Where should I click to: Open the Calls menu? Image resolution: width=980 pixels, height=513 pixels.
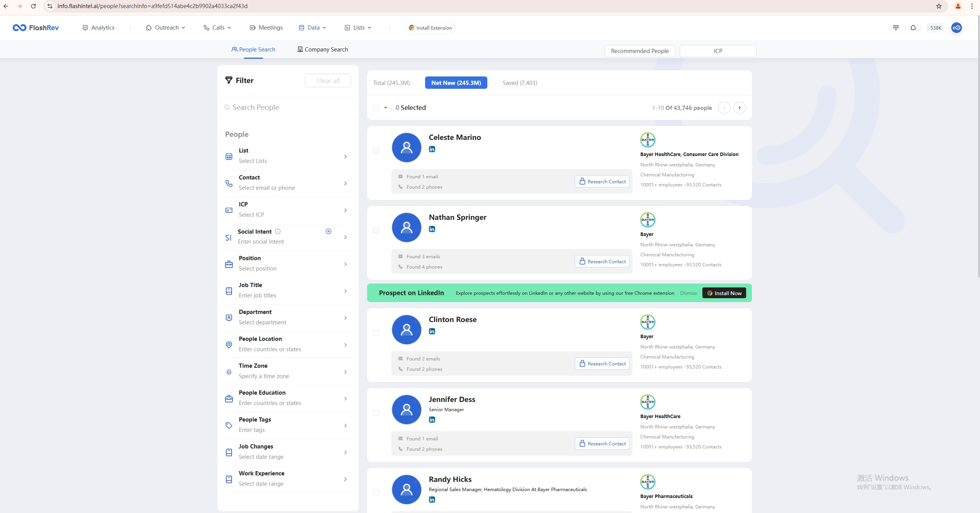tap(217, 28)
